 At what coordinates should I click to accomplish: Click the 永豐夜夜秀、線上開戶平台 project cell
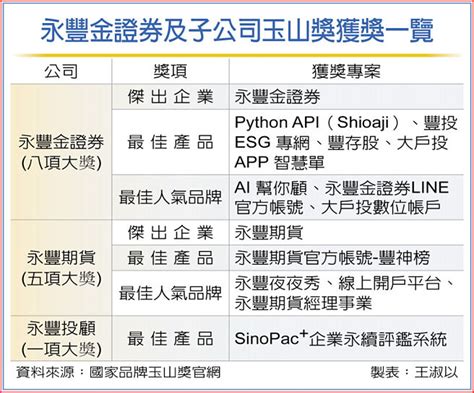(x=346, y=293)
